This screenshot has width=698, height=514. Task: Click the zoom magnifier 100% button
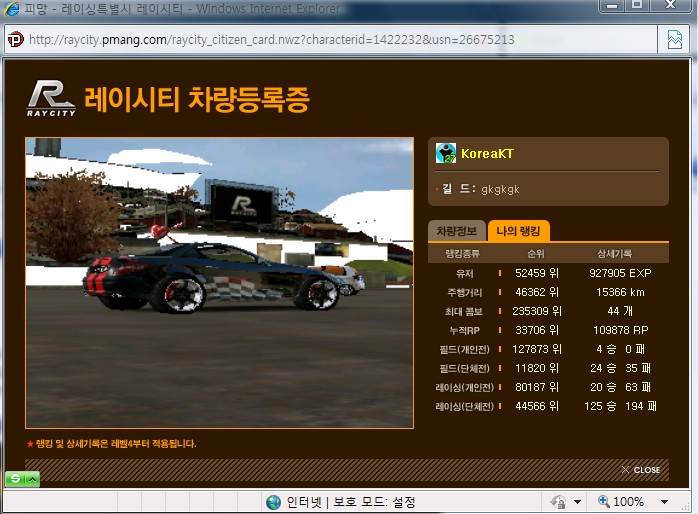click(620, 501)
